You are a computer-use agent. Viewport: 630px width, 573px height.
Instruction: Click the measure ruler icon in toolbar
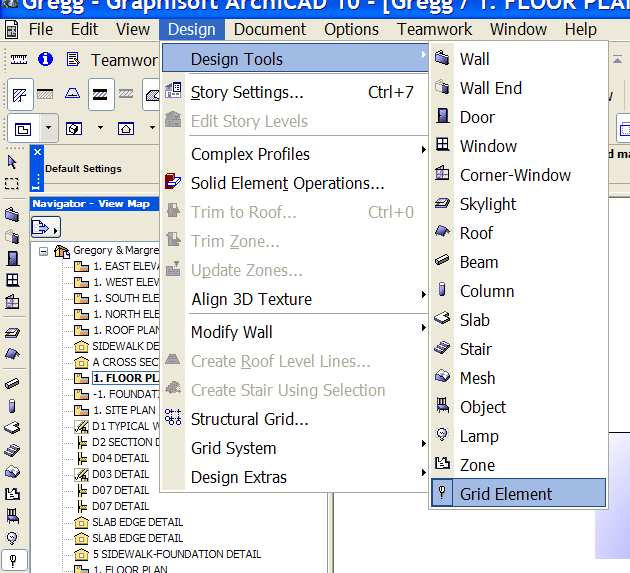(x=19, y=59)
